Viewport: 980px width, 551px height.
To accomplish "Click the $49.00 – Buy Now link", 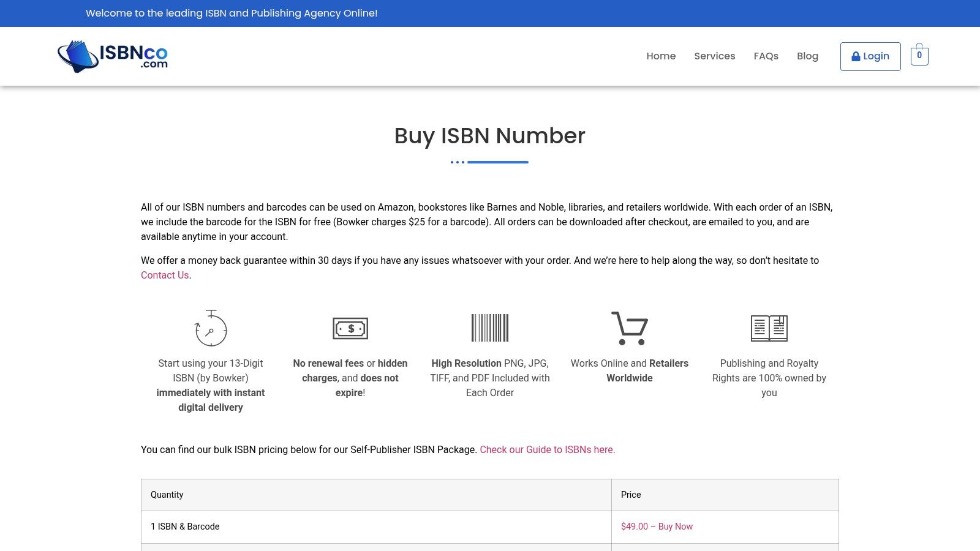I will click(657, 527).
